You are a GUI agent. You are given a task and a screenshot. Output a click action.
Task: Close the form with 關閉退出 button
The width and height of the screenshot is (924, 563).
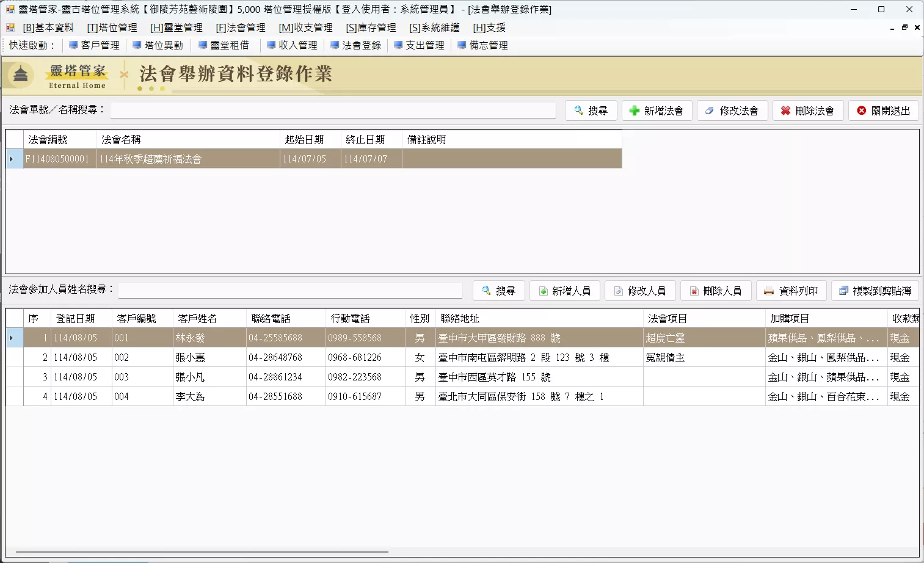pos(884,111)
